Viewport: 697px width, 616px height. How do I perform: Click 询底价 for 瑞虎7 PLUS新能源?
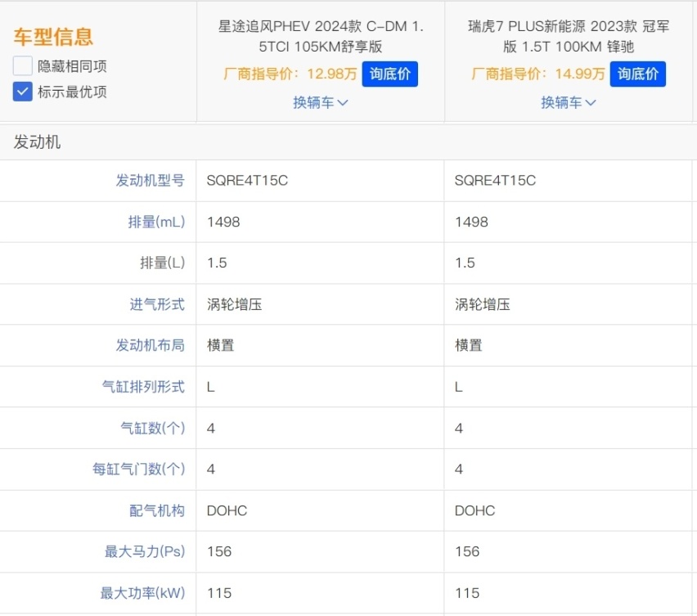[x=637, y=74]
